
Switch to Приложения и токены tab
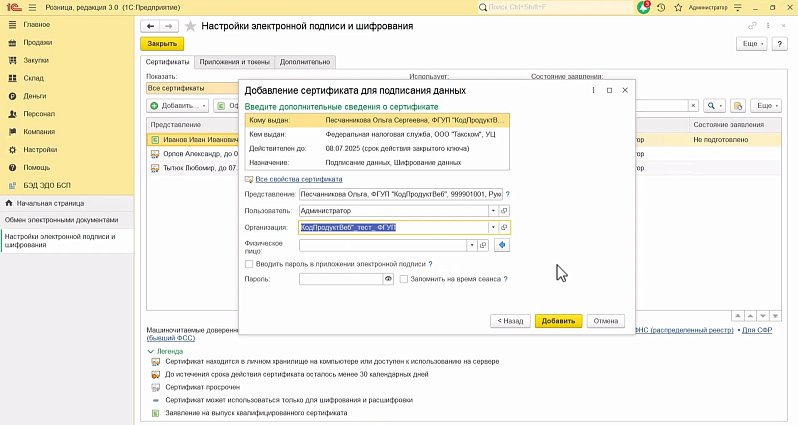point(234,62)
